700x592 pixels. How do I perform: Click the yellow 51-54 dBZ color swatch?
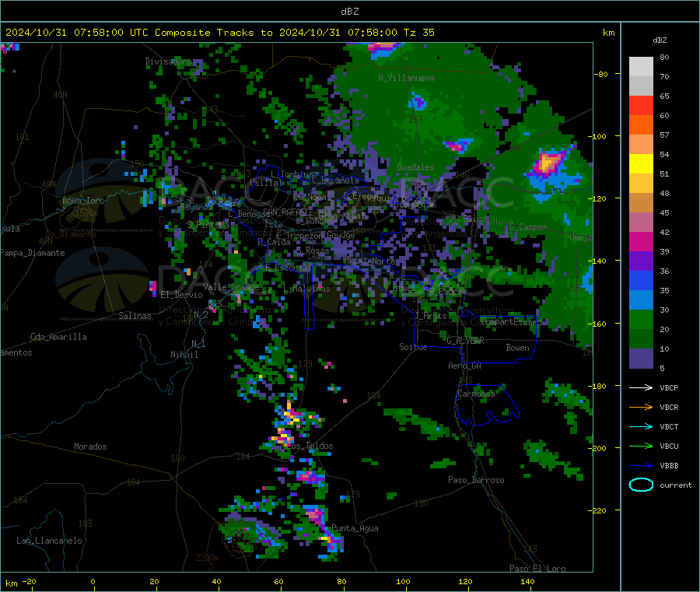641,164
